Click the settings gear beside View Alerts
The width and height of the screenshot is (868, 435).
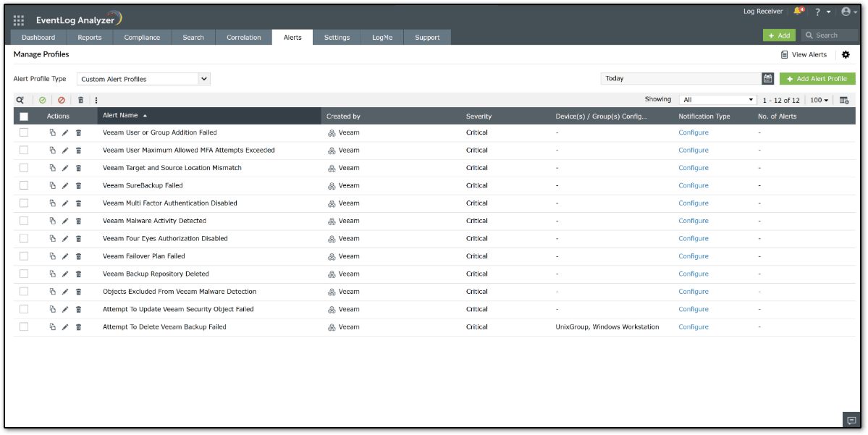(x=846, y=55)
